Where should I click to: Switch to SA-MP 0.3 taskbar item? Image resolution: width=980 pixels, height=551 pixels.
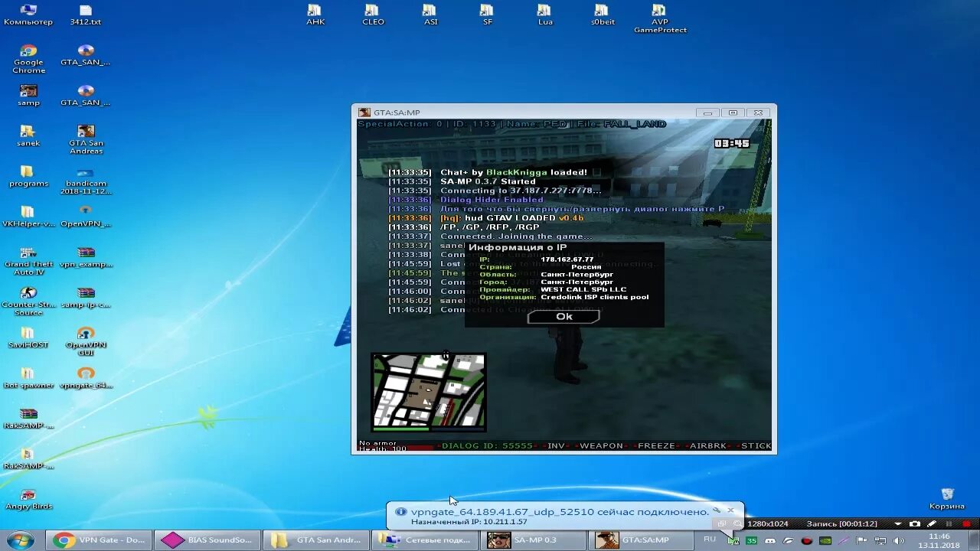534,540
